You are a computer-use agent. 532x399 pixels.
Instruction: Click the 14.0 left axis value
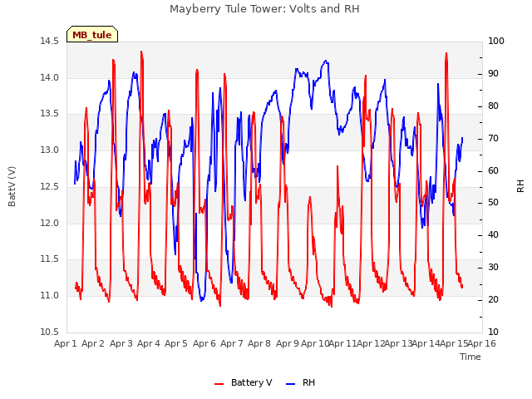point(50,77)
